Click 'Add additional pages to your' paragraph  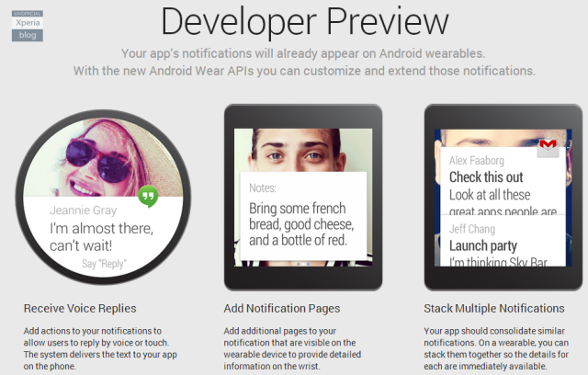(x=292, y=348)
